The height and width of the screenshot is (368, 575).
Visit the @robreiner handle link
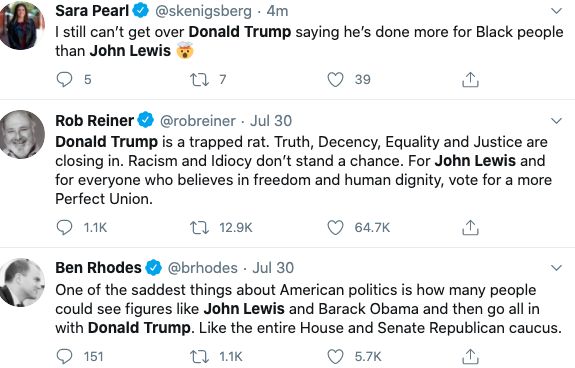pyautogui.click(x=198, y=121)
